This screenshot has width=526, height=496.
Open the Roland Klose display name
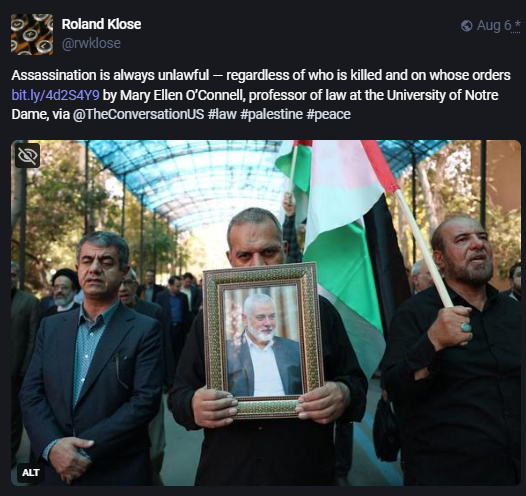pos(101,24)
